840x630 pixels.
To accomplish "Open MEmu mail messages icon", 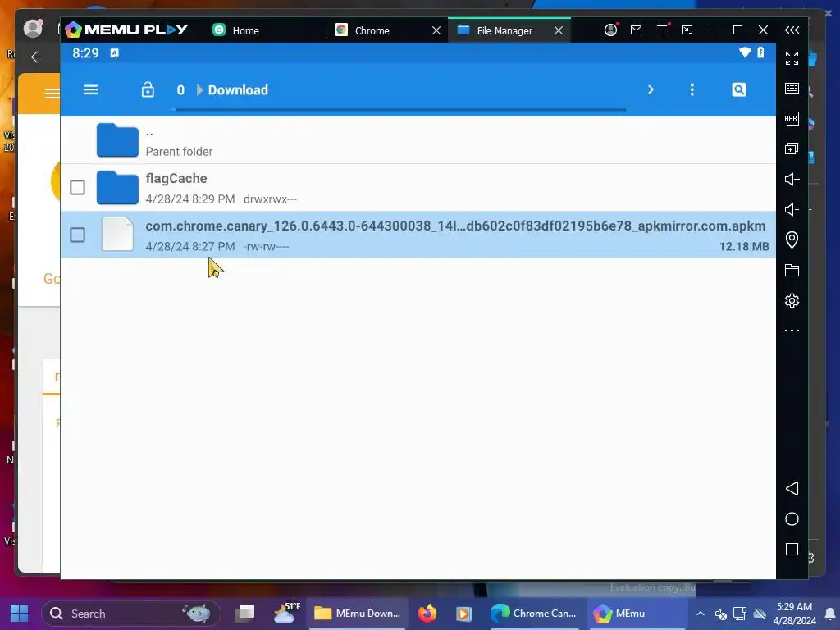I will [x=636, y=30].
